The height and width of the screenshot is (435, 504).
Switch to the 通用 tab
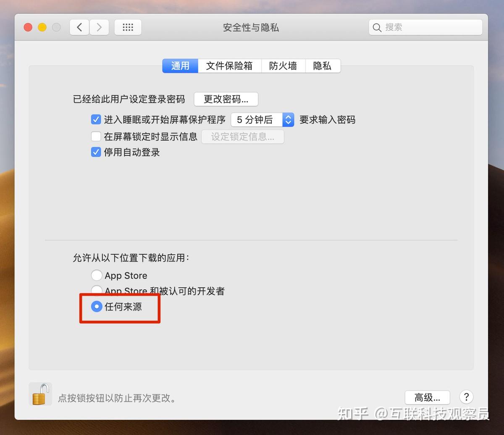[180, 66]
